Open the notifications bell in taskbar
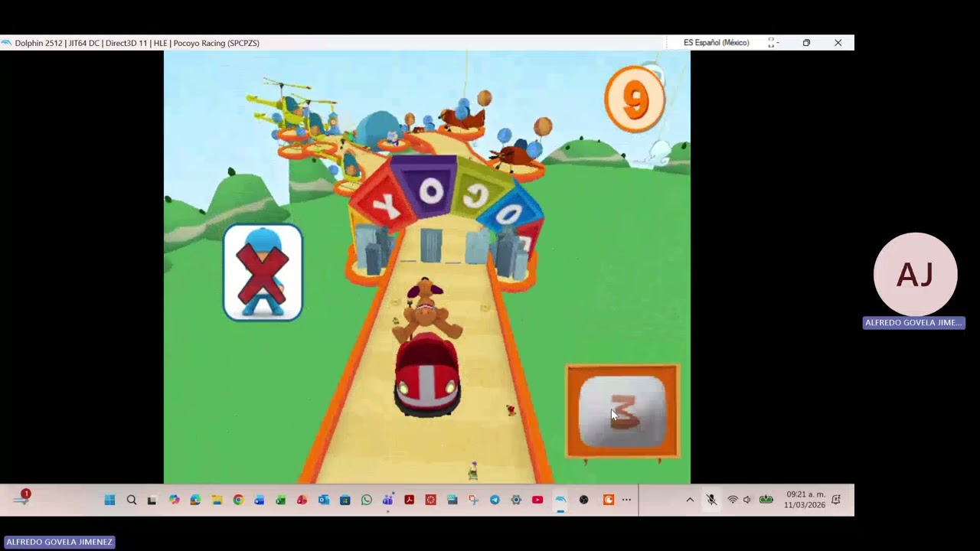Viewport: 980px width, 551px height. pos(836,500)
